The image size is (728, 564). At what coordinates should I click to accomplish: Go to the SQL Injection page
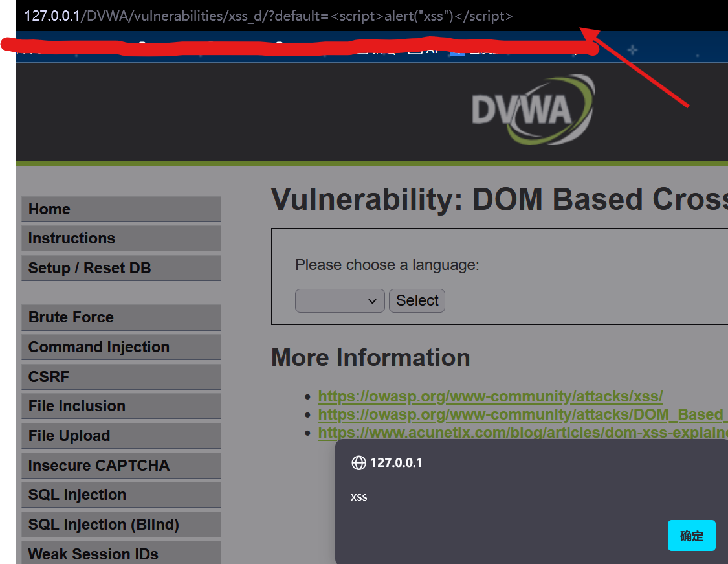pyautogui.click(x=121, y=495)
